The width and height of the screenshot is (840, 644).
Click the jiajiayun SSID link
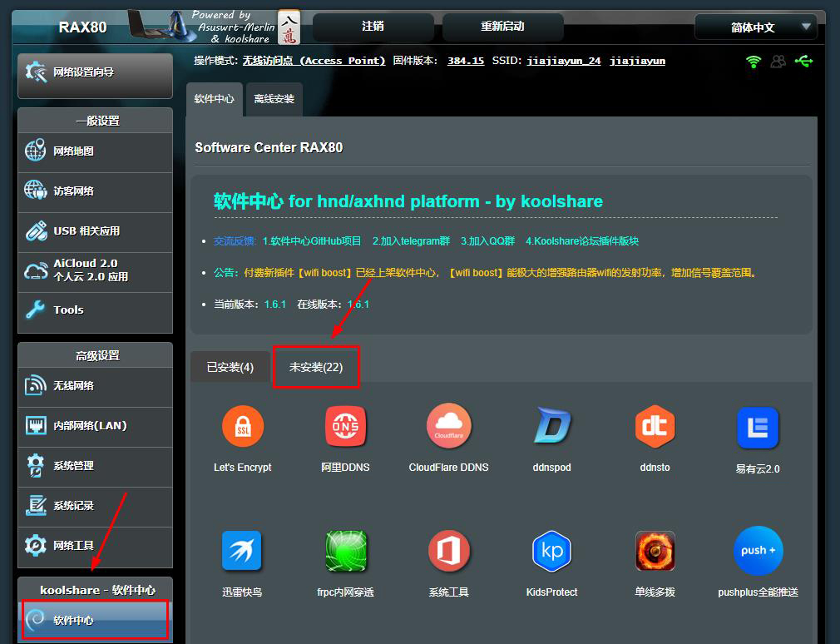click(x=638, y=61)
